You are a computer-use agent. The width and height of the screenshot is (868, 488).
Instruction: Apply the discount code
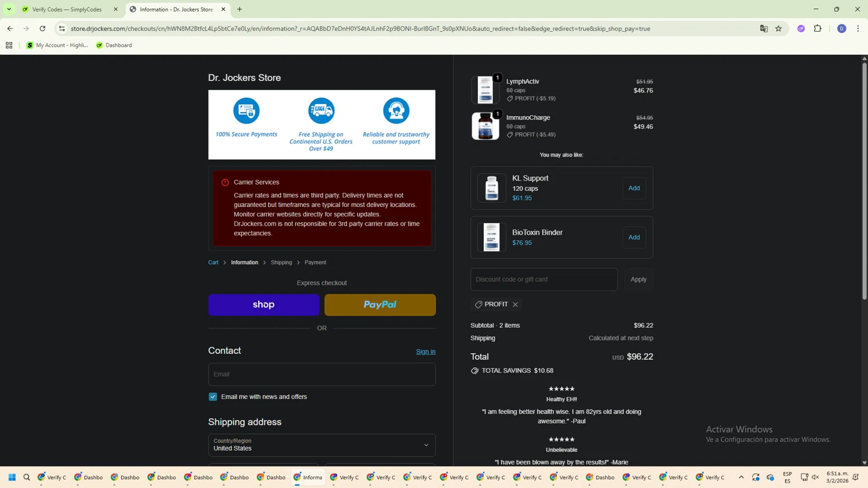(638, 279)
